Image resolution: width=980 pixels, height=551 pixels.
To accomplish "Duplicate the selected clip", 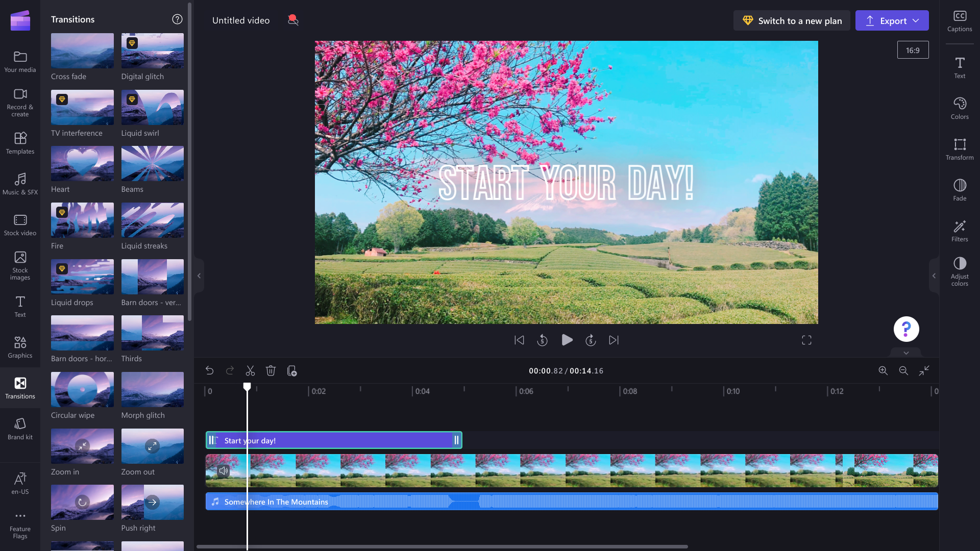I will (292, 371).
